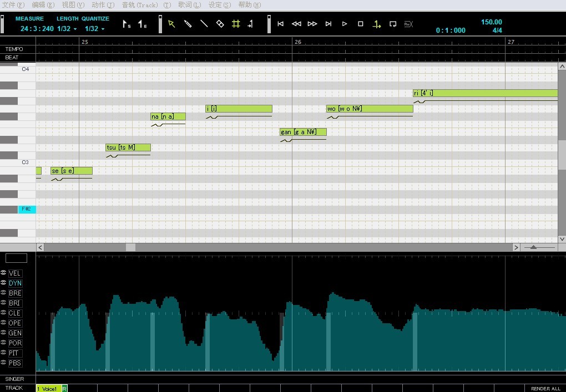Open the 文件(F) menu
This screenshot has width=566, height=392.
[13, 5]
